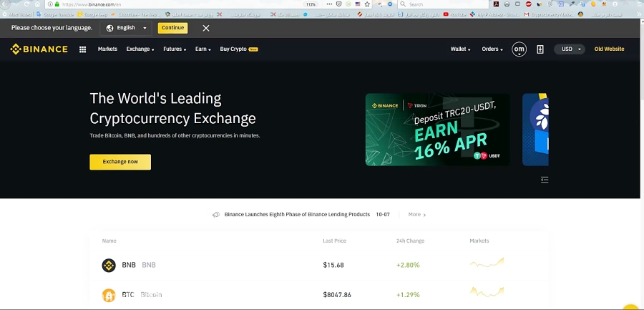This screenshot has height=310, width=644.
Task: Click the banner list icon below carousel
Action: click(x=545, y=180)
